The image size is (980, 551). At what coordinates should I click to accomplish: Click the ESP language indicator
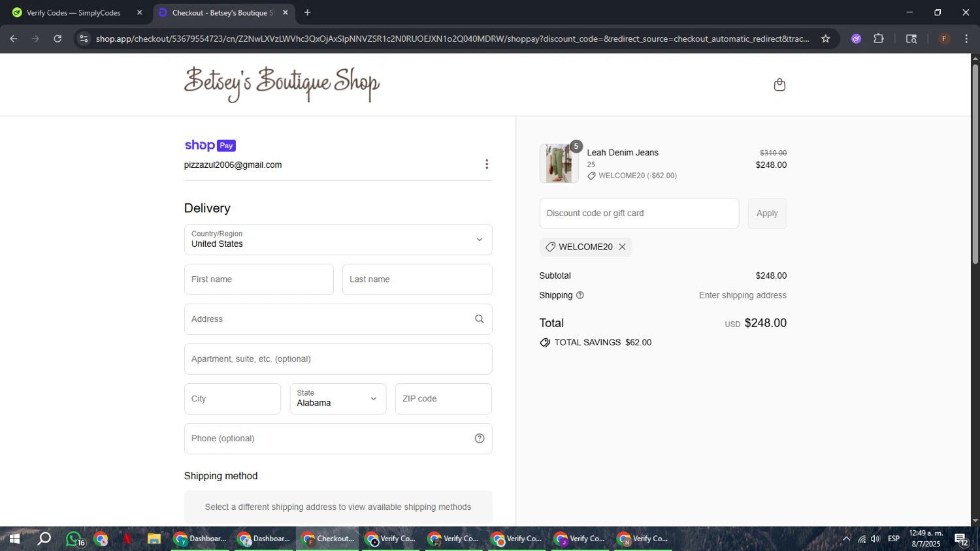pyautogui.click(x=894, y=539)
